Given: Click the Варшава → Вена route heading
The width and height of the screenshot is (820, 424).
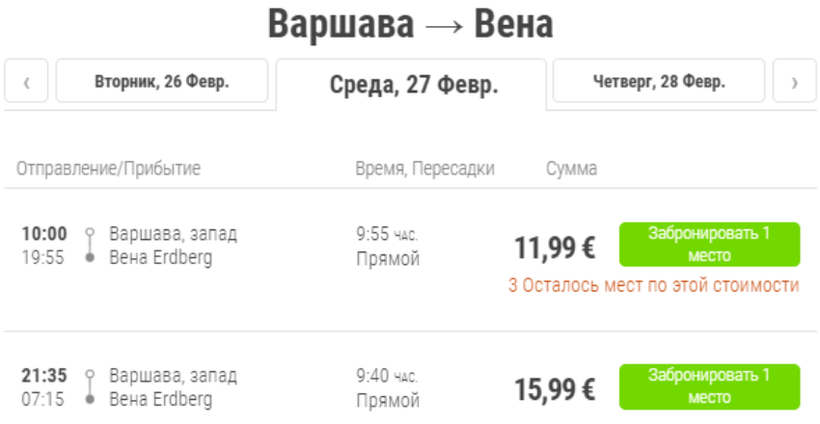Looking at the screenshot, I should [410, 25].
